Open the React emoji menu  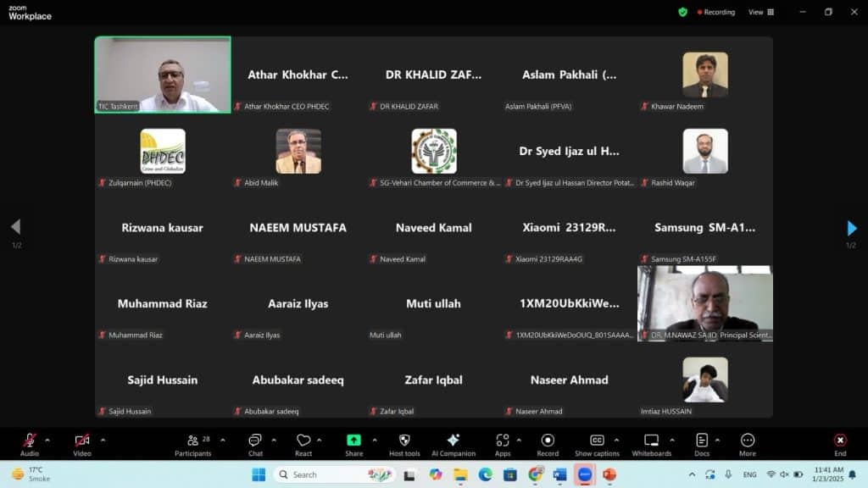303,441
